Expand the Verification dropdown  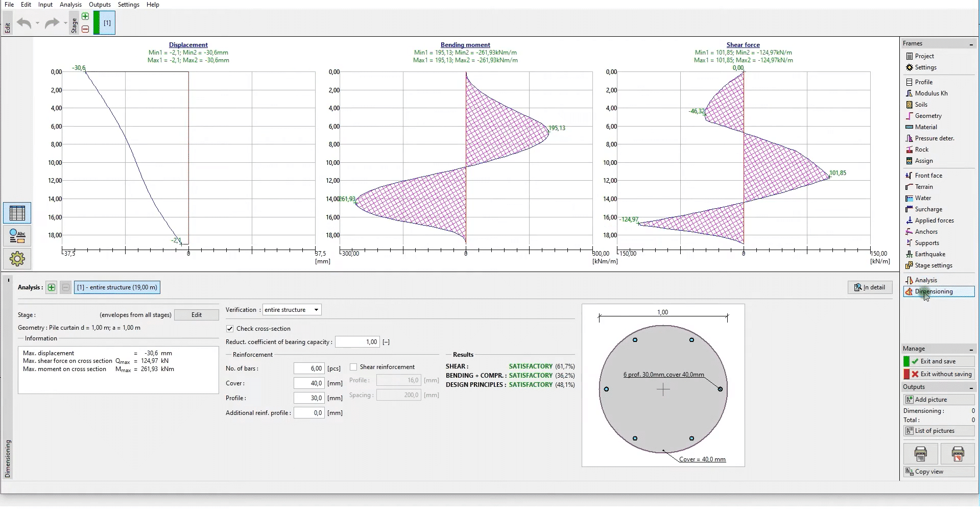tap(316, 310)
